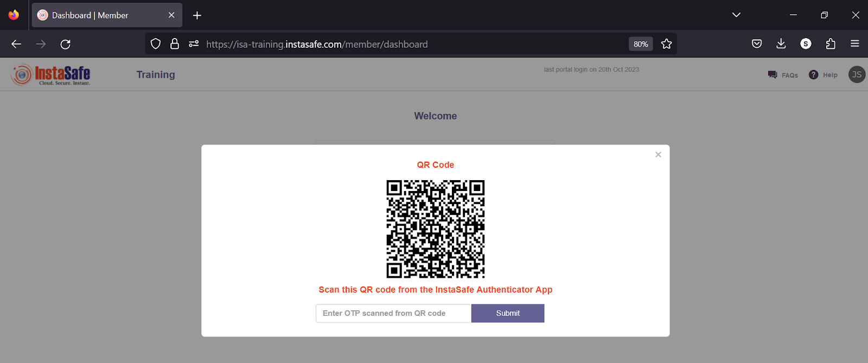868x363 pixels.
Task: Click the Firefox logo icon
Action: pyautogui.click(x=14, y=15)
